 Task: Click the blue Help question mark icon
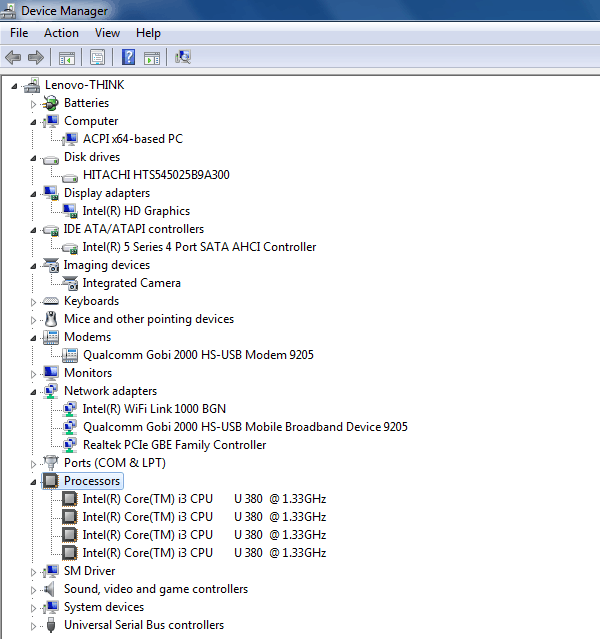pos(128,57)
